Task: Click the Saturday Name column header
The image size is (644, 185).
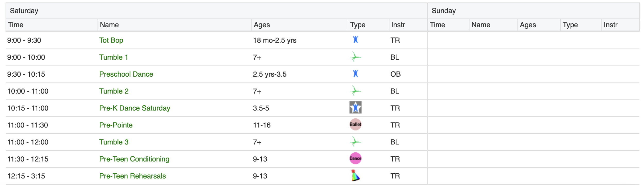Action: click(109, 25)
